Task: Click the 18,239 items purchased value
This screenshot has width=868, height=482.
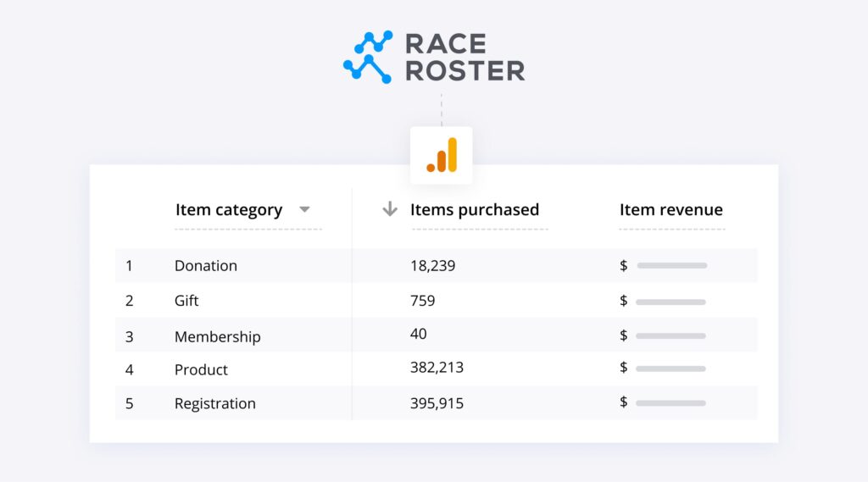Action: (432, 266)
